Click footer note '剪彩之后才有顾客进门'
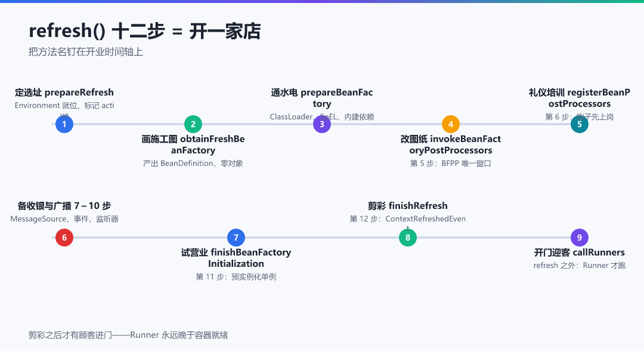 point(70,335)
